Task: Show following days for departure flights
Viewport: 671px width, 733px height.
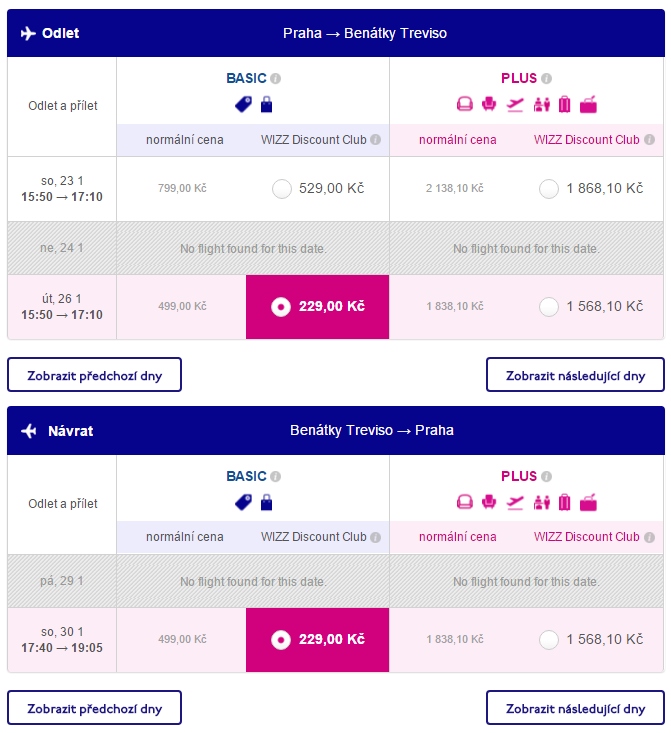Action: [x=575, y=375]
